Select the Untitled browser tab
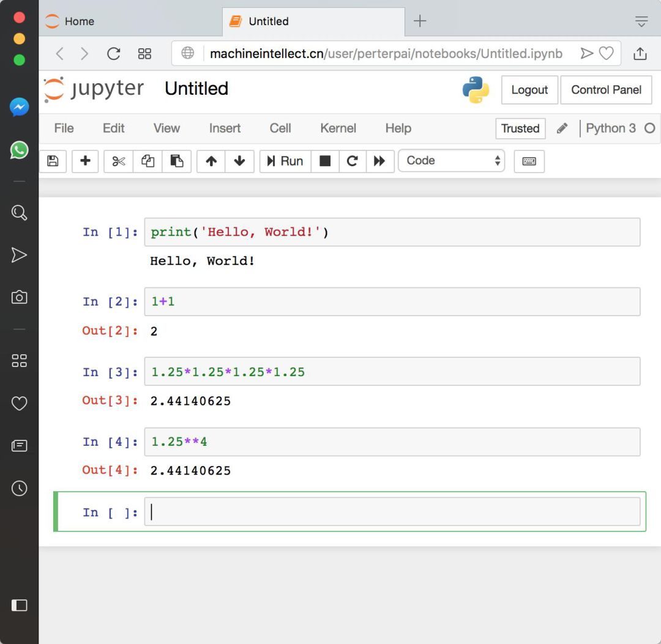This screenshot has height=644, width=661. 313,21
